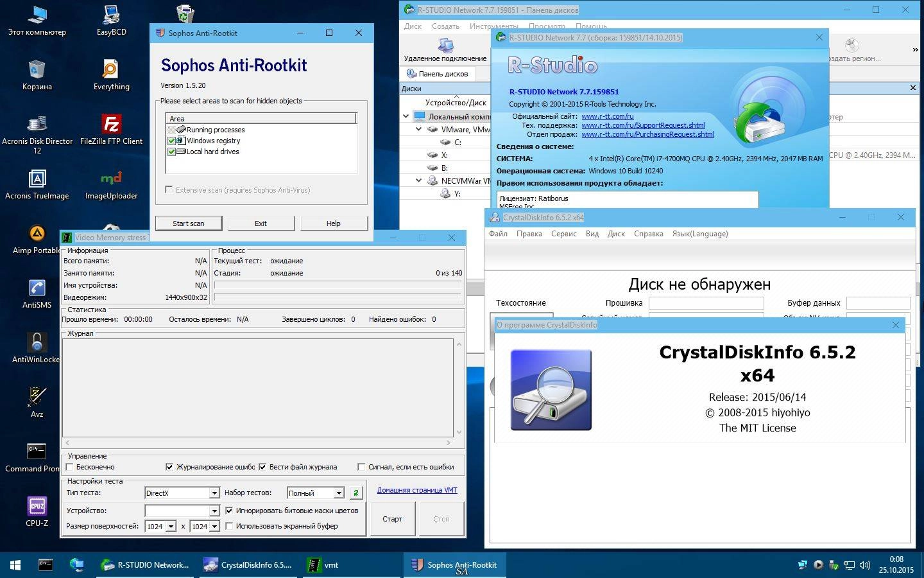Open www.r-tt.com/ru official site link
The width and height of the screenshot is (924, 578).
pos(608,116)
